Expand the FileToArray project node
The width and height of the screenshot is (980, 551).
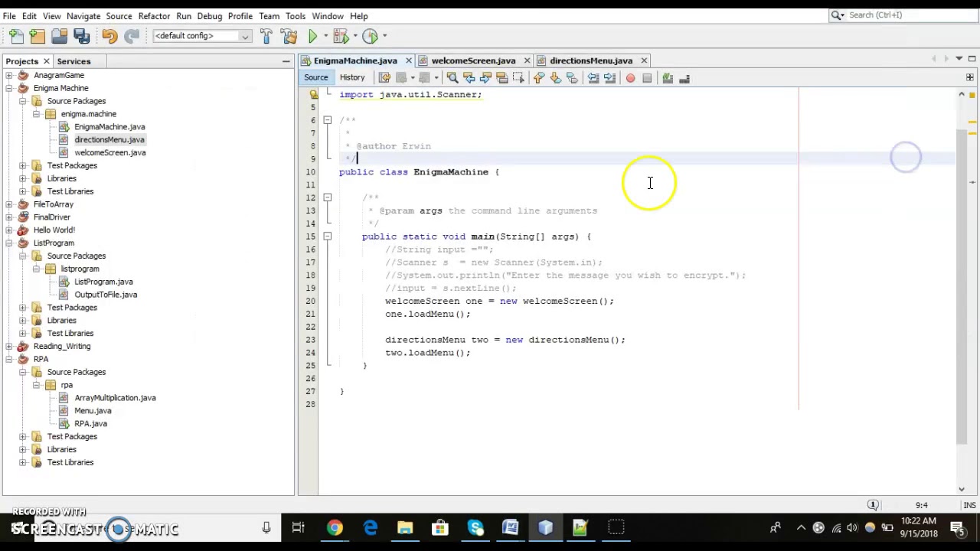click(x=8, y=204)
